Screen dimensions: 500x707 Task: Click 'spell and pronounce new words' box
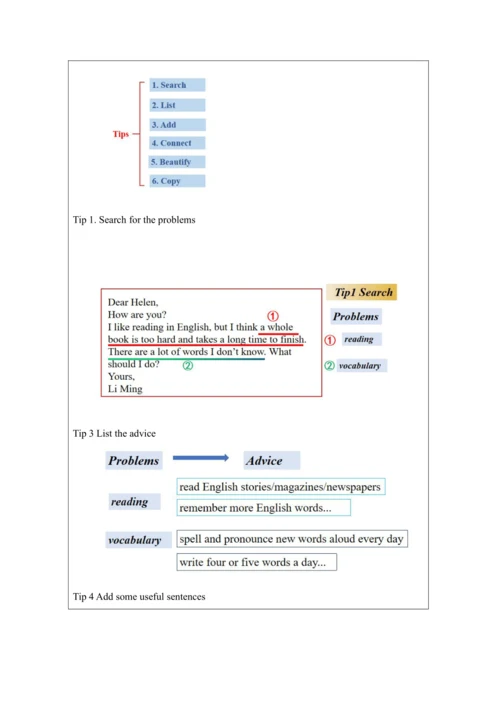tap(292, 539)
